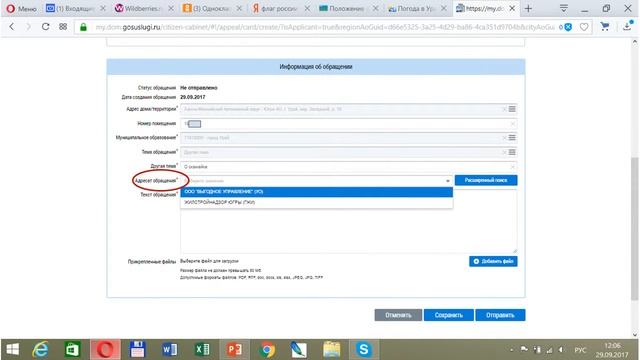The height and width of the screenshot is (360, 640).
Task: Open Skype from the taskbar
Action: (364, 350)
